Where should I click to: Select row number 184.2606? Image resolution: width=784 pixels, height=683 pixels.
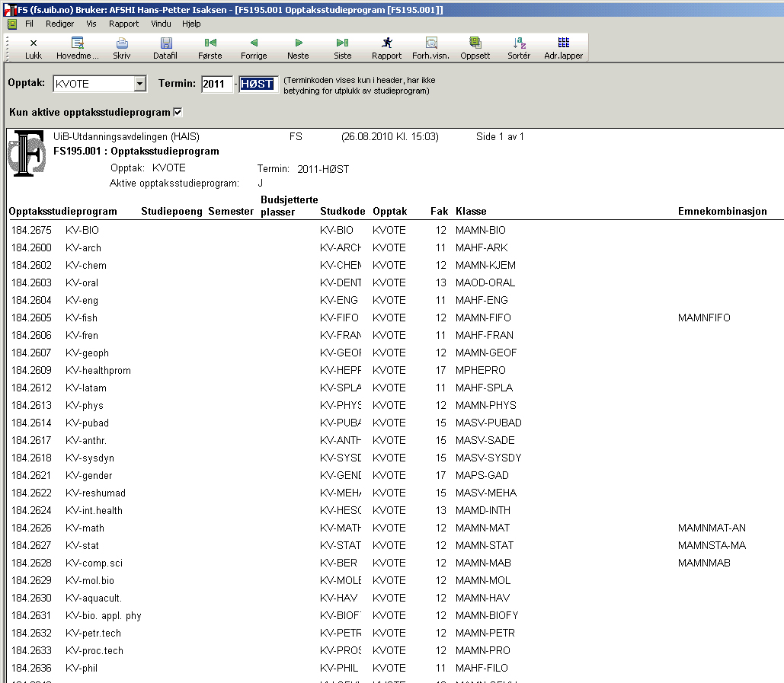[x=31, y=335]
